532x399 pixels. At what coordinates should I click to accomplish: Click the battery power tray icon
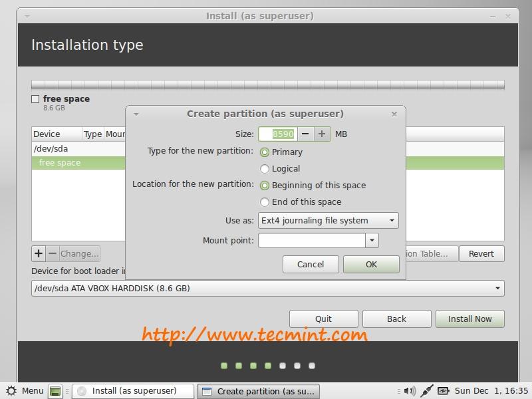click(x=444, y=391)
